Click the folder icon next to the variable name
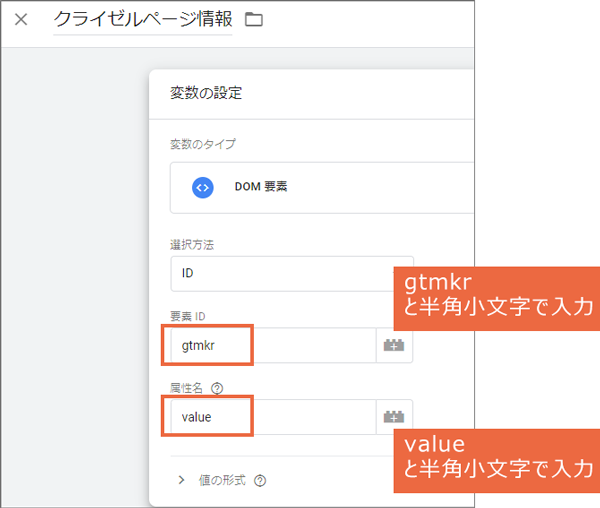Viewport: 600px width, 508px height. (x=254, y=19)
